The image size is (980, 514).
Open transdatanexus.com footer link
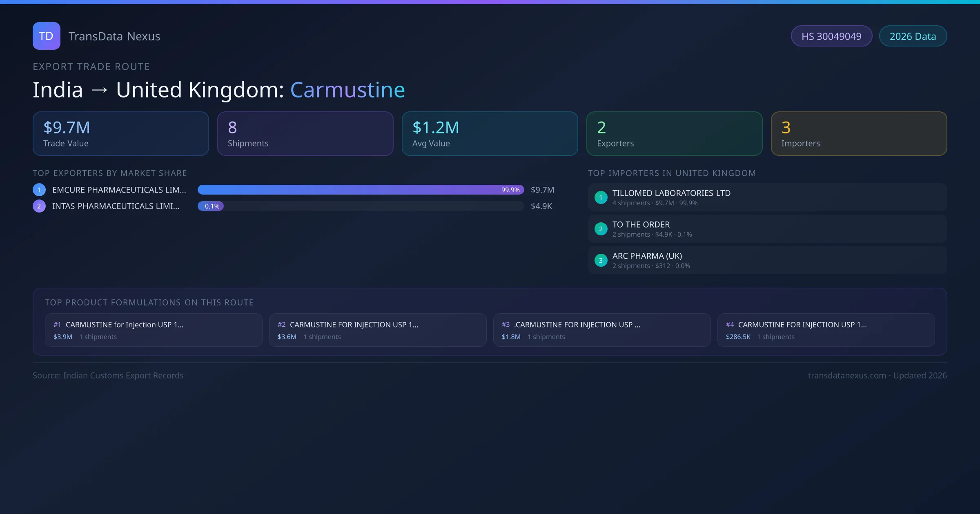847,375
